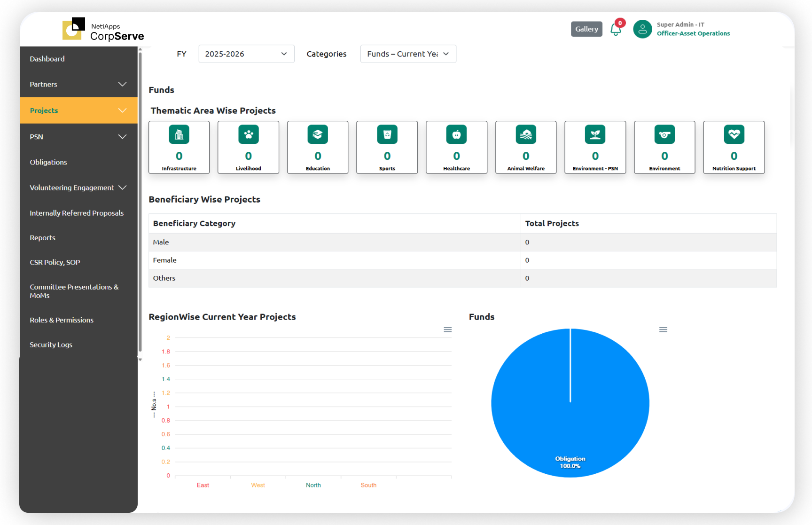Open the notification bell icon
812x525 pixels.
click(x=616, y=30)
